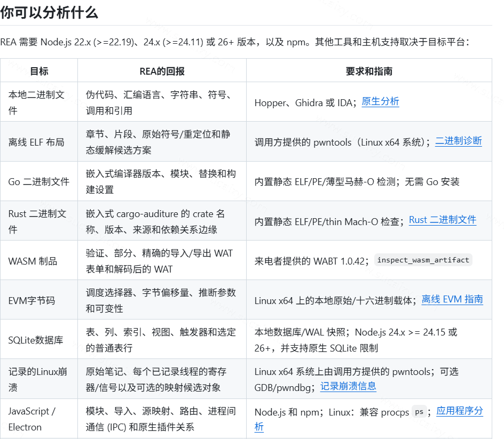
Task: Click the REA的回报 column header
Action: [162, 71]
